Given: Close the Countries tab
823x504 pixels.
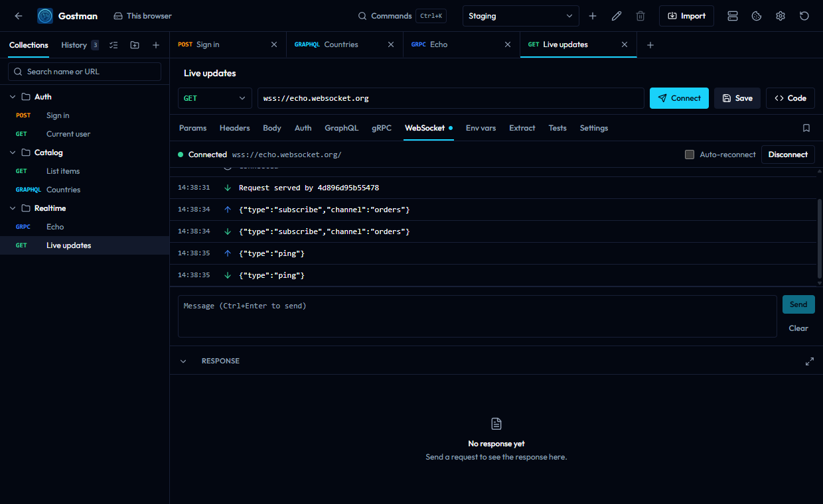Looking at the screenshot, I should coord(391,44).
